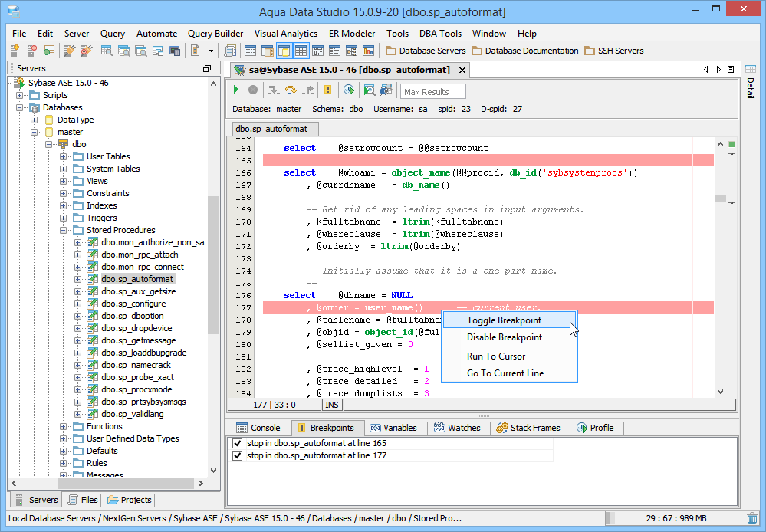
Task: Expand the User Tables folder
Action: click(64, 156)
